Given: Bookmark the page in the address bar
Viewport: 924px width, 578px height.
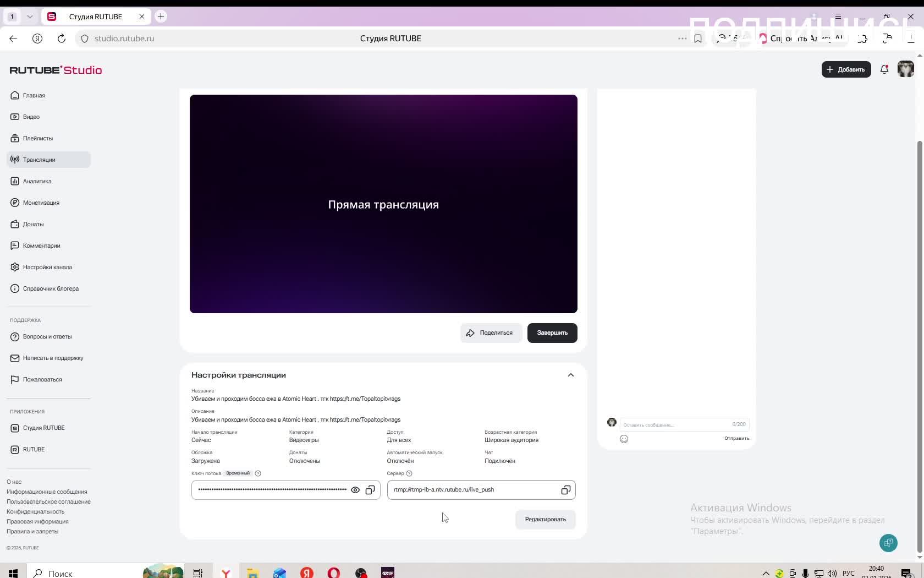Looking at the screenshot, I should point(698,39).
